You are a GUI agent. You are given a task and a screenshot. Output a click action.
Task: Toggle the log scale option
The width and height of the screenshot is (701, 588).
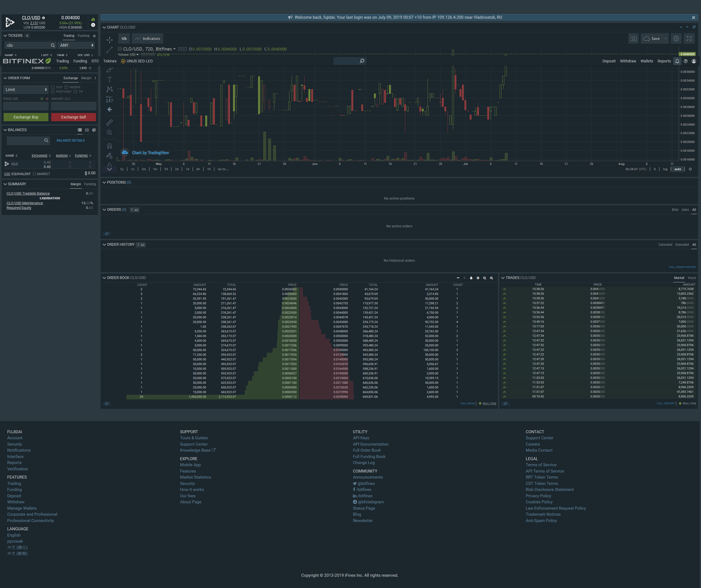(665, 169)
